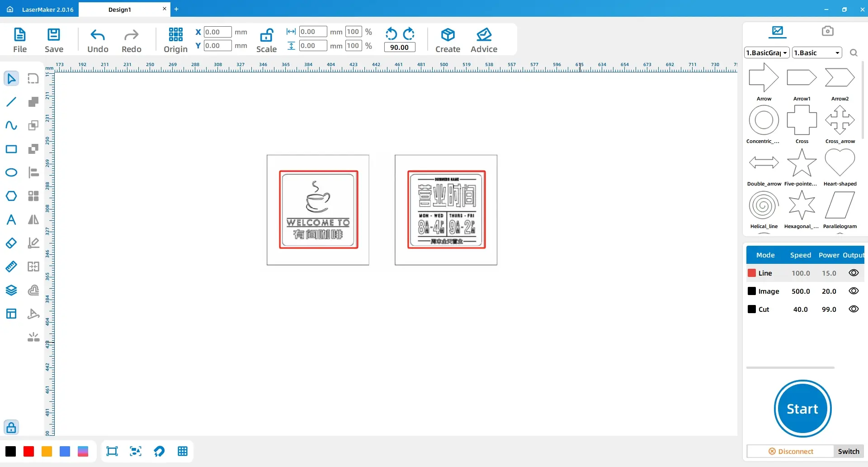
Task: Select the Line layer row
Action: [x=805, y=273]
